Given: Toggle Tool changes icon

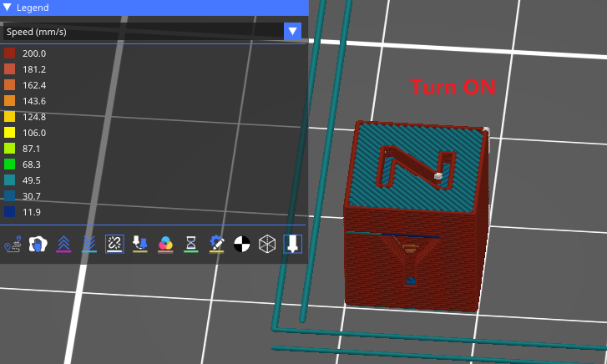Looking at the screenshot, I should click(x=140, y=244).
